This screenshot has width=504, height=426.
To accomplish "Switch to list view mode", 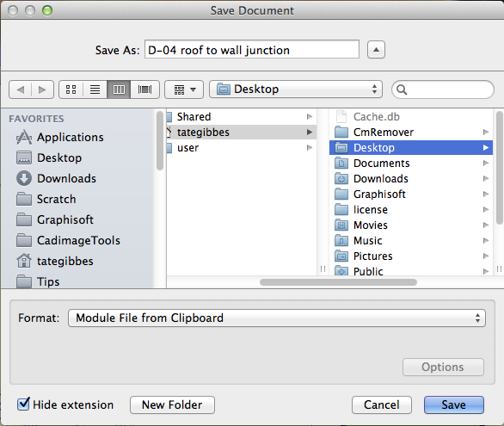I will (95, 90).
